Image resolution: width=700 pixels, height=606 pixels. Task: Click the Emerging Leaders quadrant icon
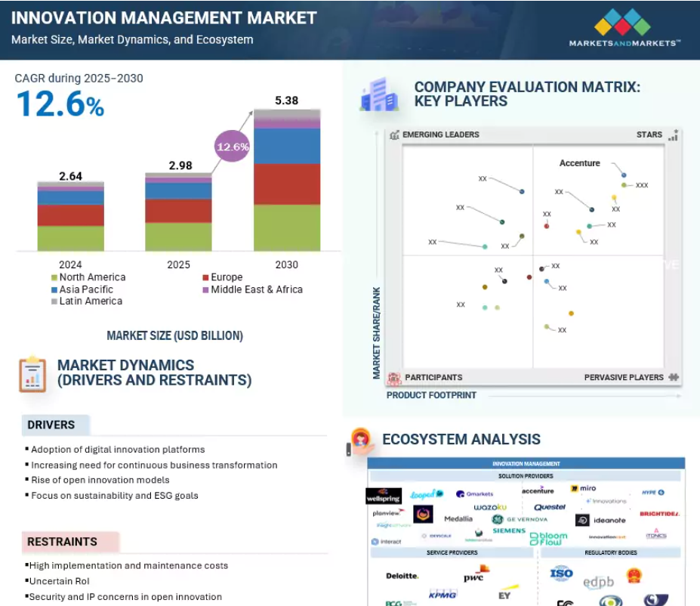click(x=393, y=135)
